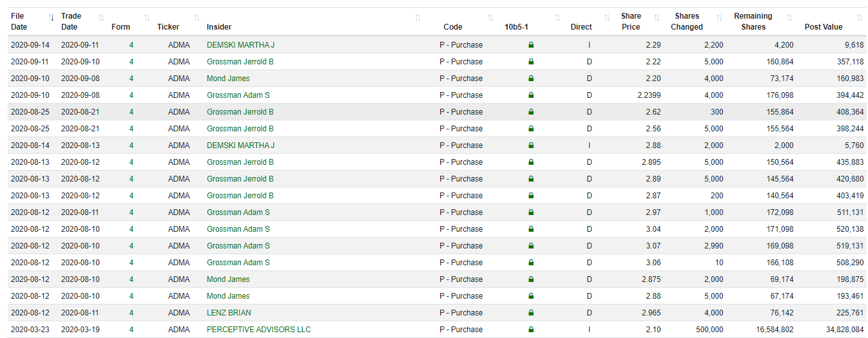Image resolution: width=868 pixels, height=338 pixels.
Task: Click sort arrows icon beside Post Value header
Action: 860,17
